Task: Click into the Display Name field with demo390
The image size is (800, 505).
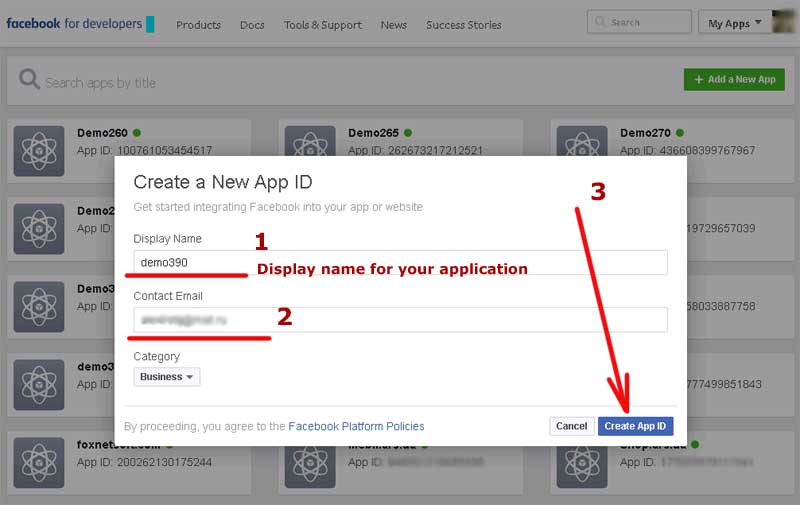Action: (x=401, y=262)
